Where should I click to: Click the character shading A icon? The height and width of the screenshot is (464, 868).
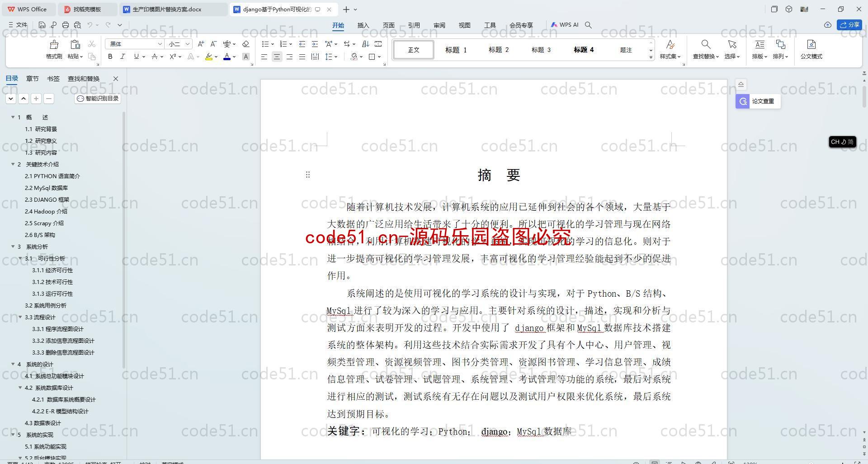(x=245, y=57)
